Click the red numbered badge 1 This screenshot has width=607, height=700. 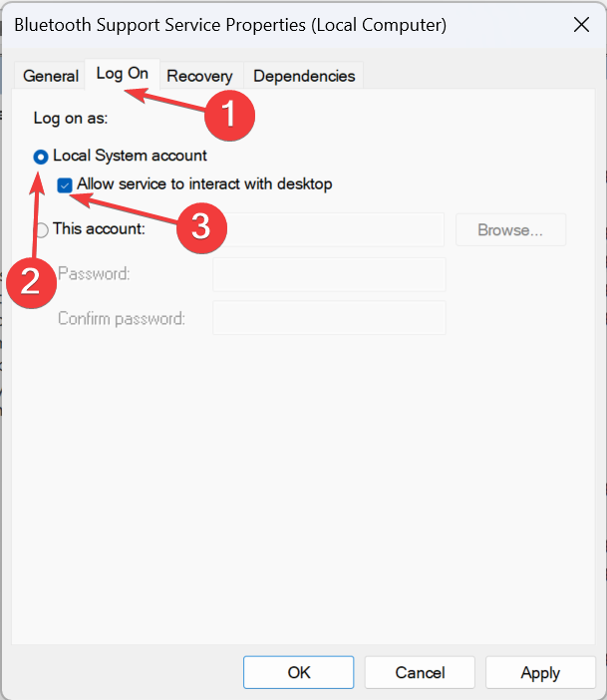point(229,116)
